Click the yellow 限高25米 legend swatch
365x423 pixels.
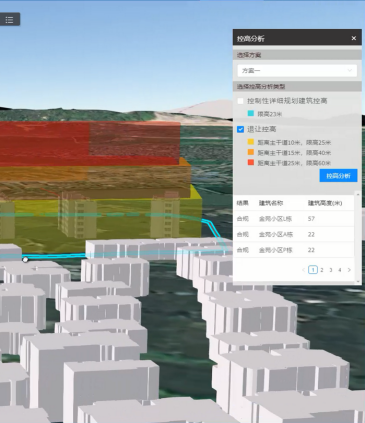251,142
